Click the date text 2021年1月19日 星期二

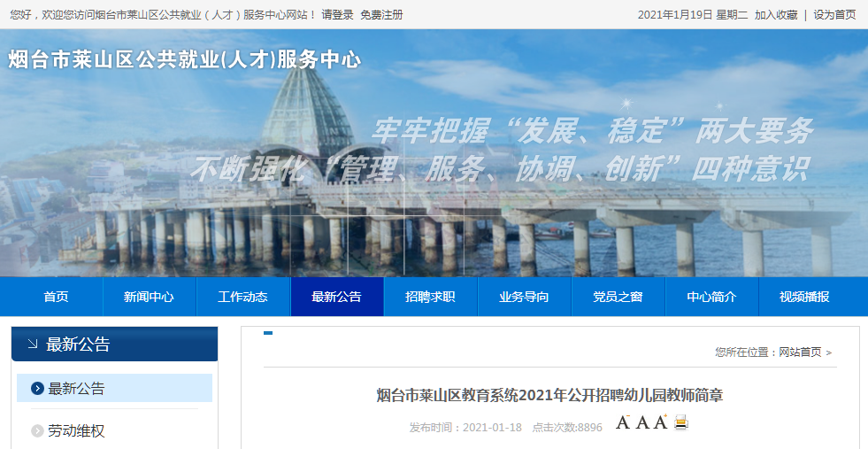pos(693,15)
